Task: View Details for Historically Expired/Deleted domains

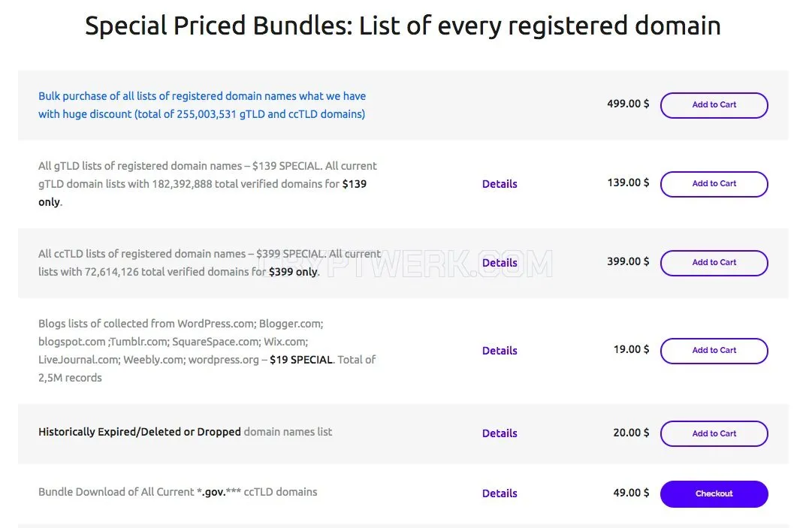Action: point(500,433)
